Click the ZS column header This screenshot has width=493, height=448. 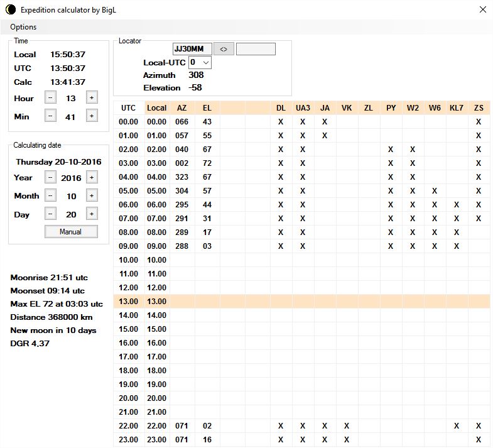click(479, 108)
